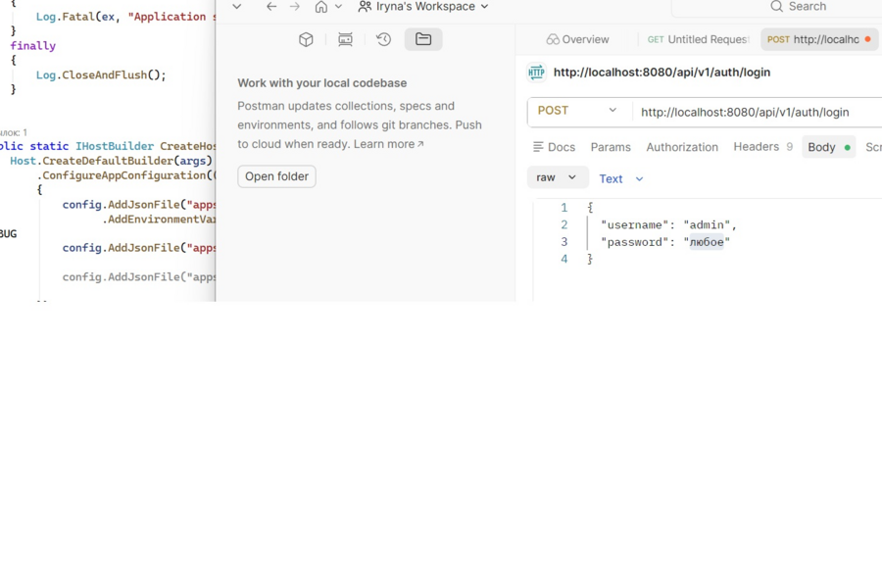Screen dimensions: 882x588
Task: Expand the Iryna's Workspace switcher
Action: point(423,7)
